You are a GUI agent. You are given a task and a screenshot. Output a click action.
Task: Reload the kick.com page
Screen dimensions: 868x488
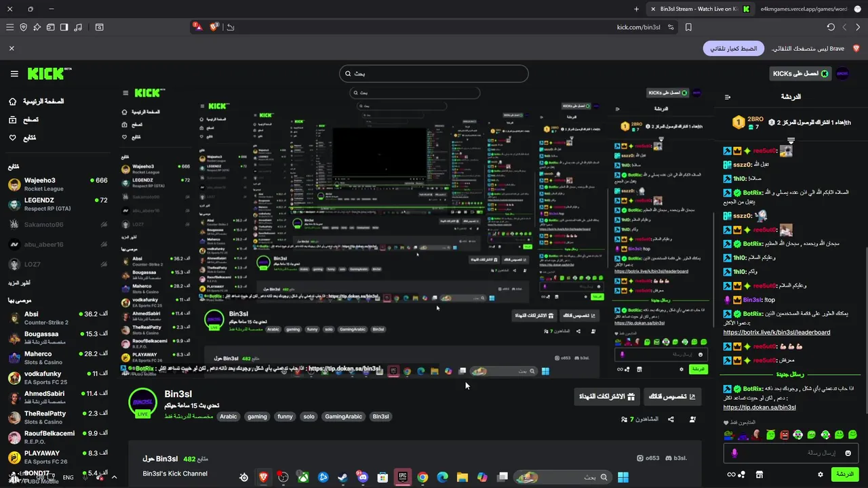[x=831, y=27]
